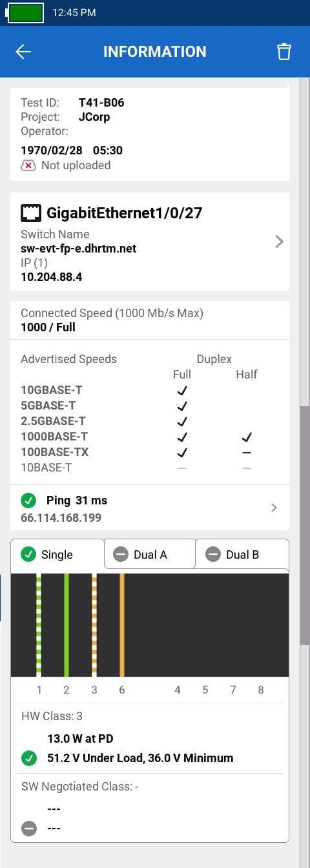Tap the green Ping success checkmark

pos(28,501)
